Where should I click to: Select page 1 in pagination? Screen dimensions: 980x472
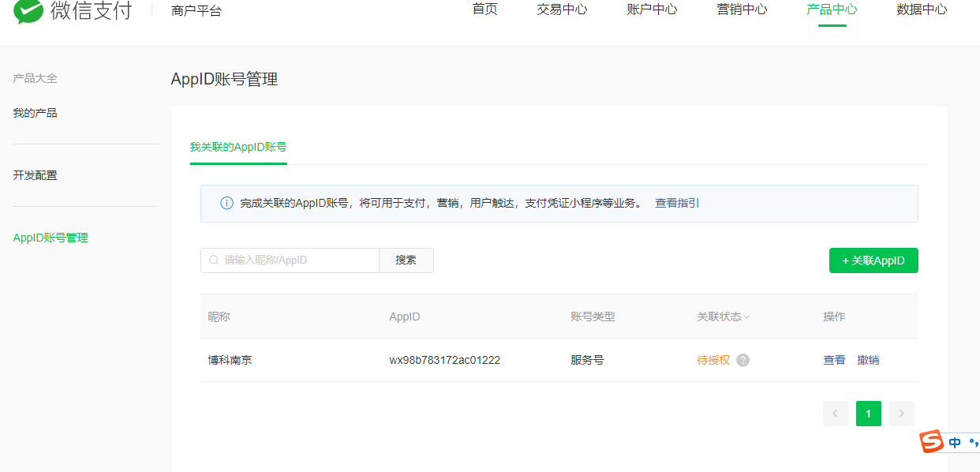pos(869,414)
